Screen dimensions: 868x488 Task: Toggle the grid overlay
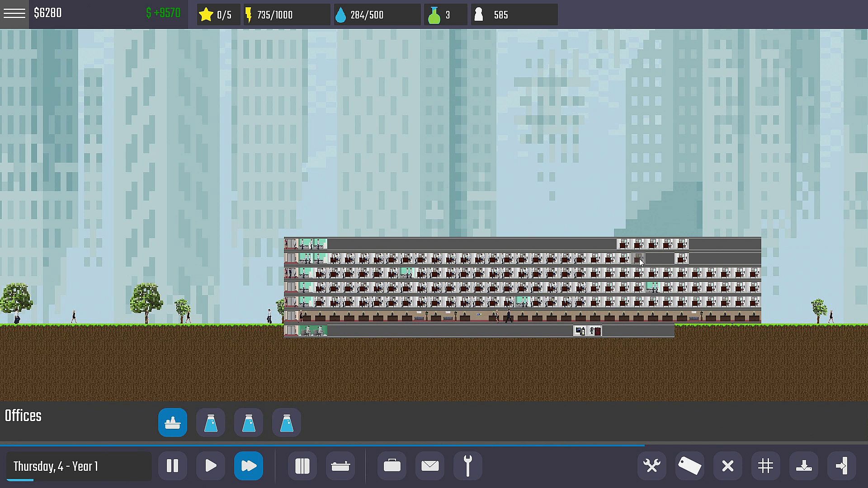tap(765, 466)
